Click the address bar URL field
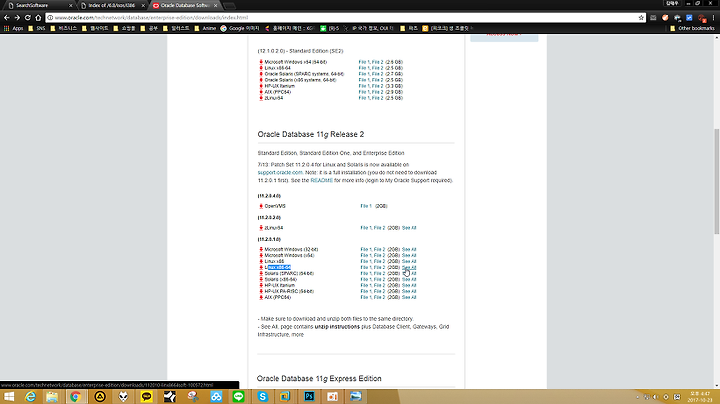 (x=340, y=17)
